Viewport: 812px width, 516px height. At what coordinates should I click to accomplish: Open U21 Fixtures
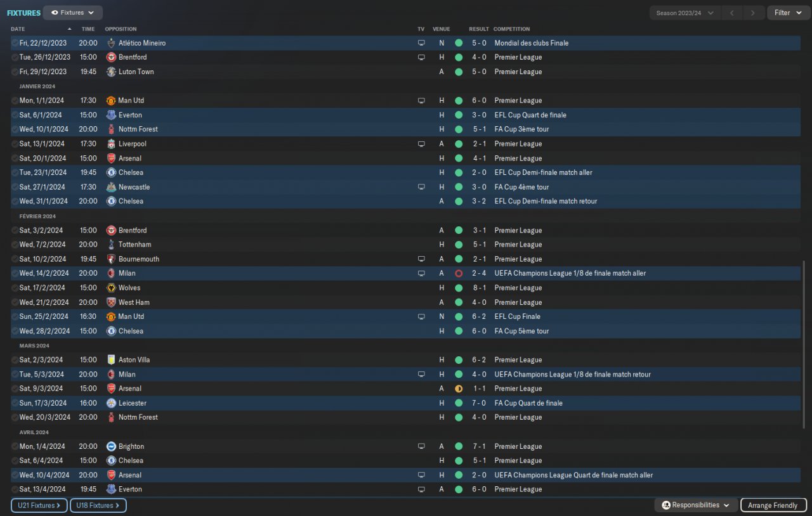tap(39, 505)
